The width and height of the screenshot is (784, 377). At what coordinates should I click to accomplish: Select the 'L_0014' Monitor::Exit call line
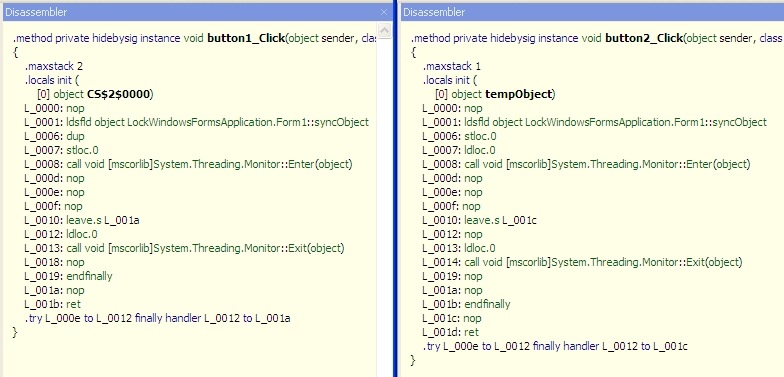pos(582,262)
